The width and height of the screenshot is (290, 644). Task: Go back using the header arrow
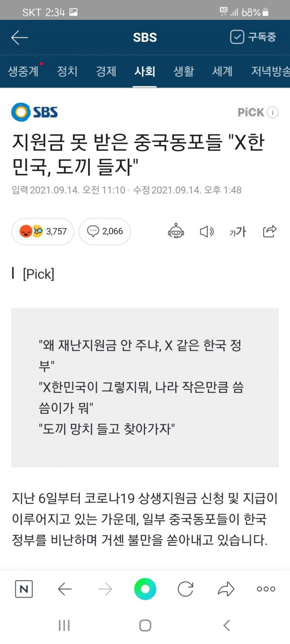19,38
